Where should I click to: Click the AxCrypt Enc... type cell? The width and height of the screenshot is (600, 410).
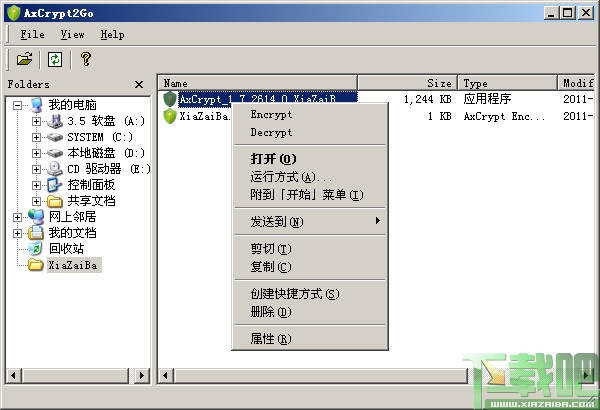coord(504,116)
